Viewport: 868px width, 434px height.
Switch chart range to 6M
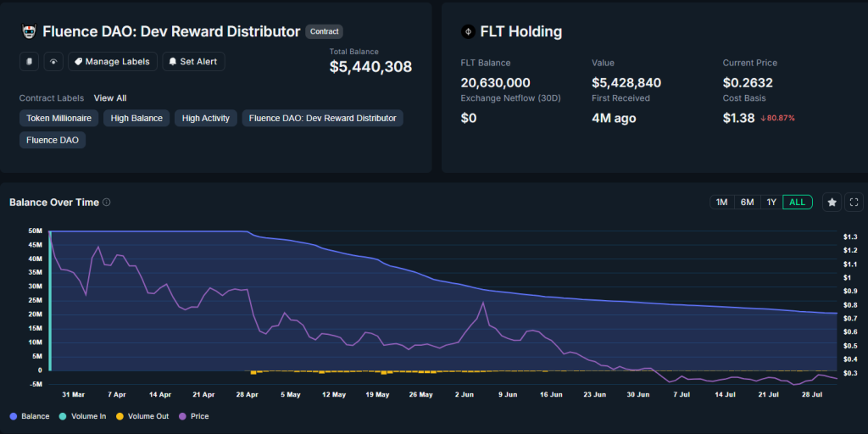pyautogui.click(x=747, y=202)
